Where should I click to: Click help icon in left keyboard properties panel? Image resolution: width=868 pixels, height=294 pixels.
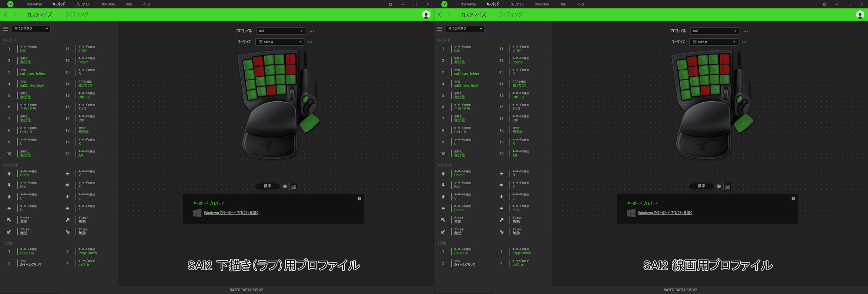359,199
